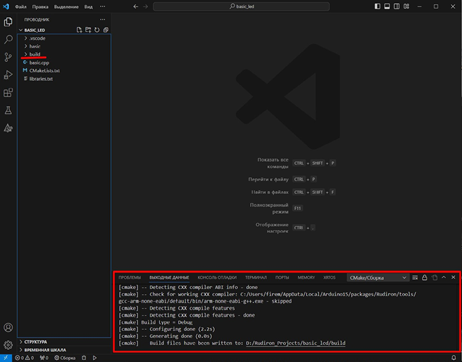Open the Source Control view
Image resolution: width=462 pixels, height=362 pixels.
click(8, 57)
